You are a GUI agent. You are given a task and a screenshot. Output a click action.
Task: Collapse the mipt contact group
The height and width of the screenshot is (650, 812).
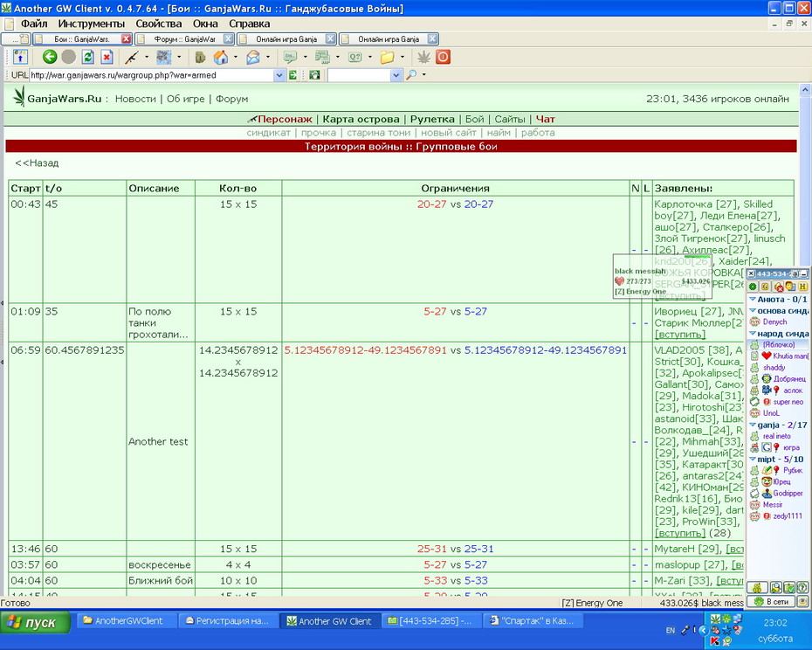click(753, 460)
